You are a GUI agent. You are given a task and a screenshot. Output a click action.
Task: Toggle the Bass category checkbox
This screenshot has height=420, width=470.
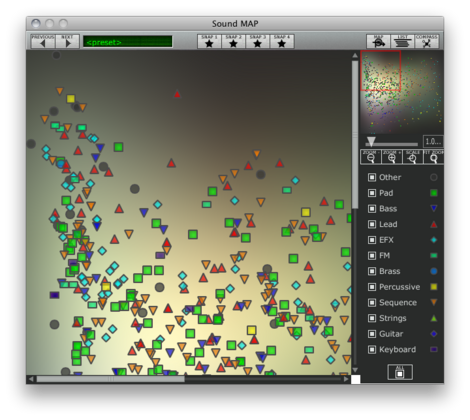click(x=372, y=208)
